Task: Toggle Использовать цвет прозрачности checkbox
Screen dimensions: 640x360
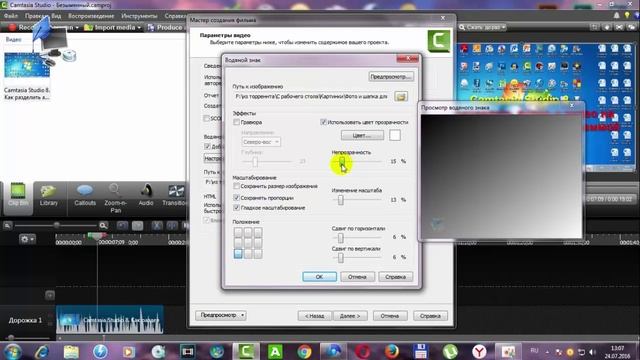Action: coord(324,122)
